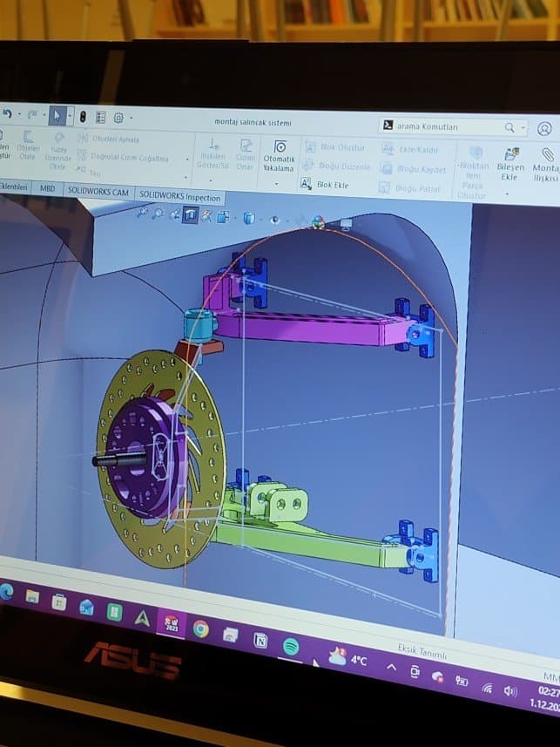Click the Blok Ekle button
Viewport: 560px width, 747px height.
coord(324,184)
